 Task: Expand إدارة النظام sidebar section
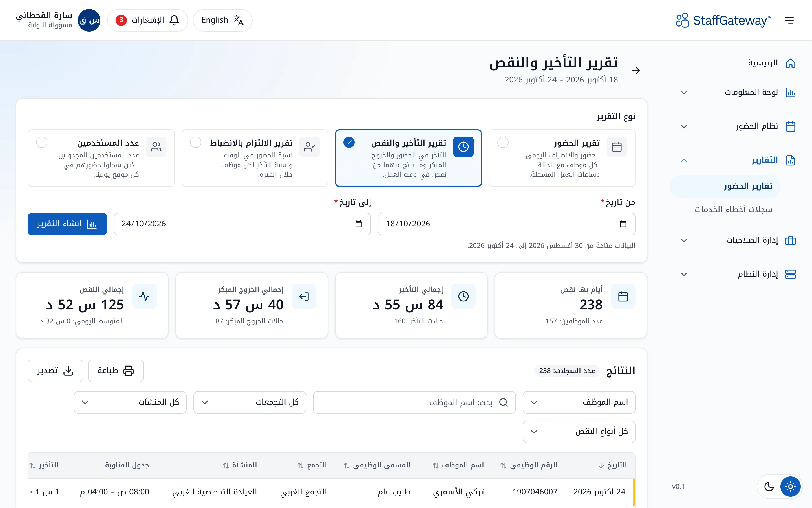coord(683,274)
